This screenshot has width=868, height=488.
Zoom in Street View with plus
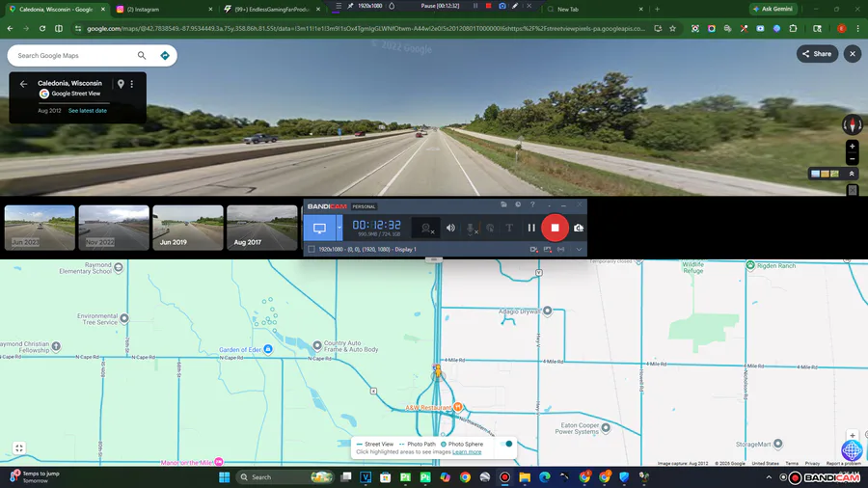point(852,146)
